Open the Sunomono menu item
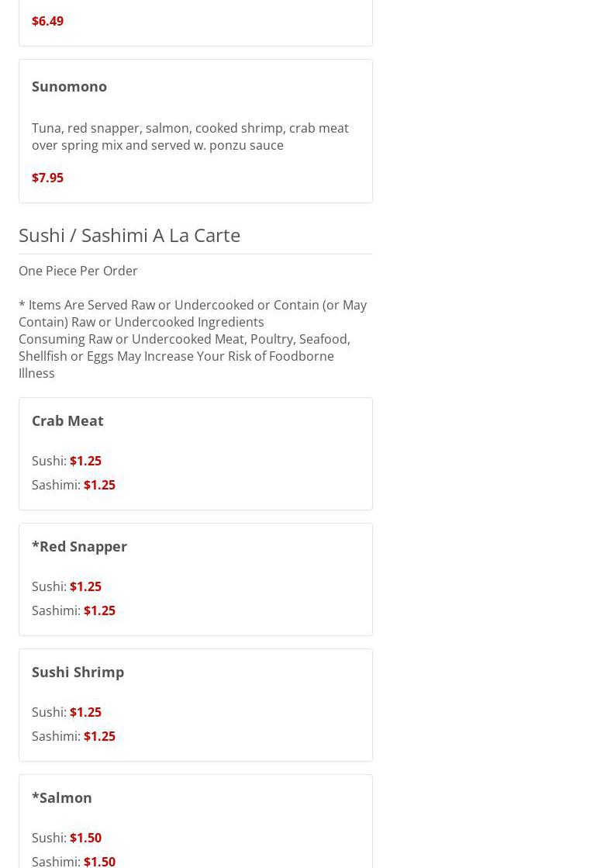The height and width of the screenshot is (868, 597). pyautogui.click(x=69, y=86)
